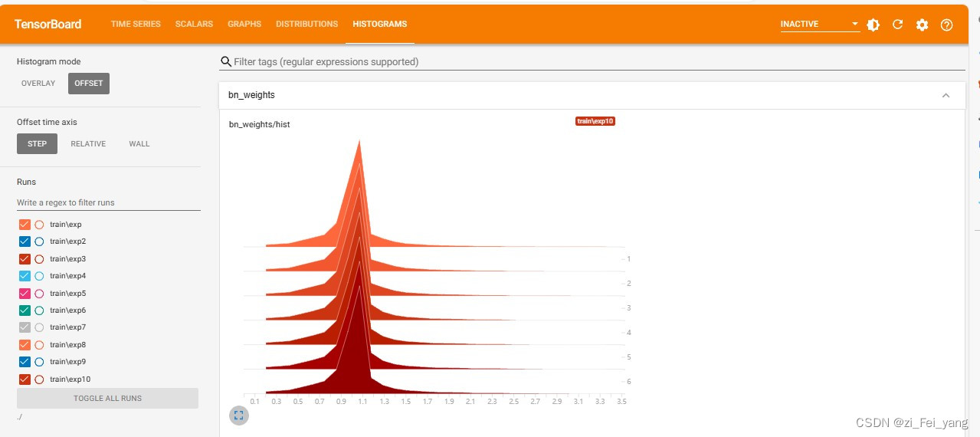Expand histogram to full size icon

click(x=239, y=416)
